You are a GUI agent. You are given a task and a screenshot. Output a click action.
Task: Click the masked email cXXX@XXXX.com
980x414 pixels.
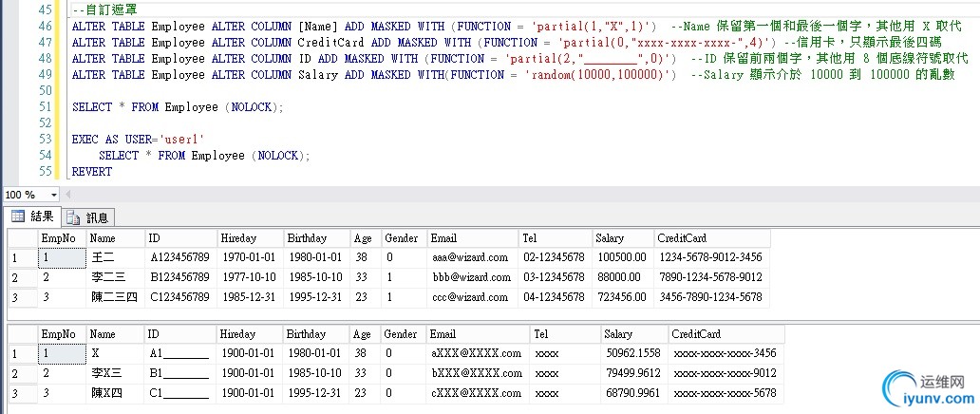[478, 393]
